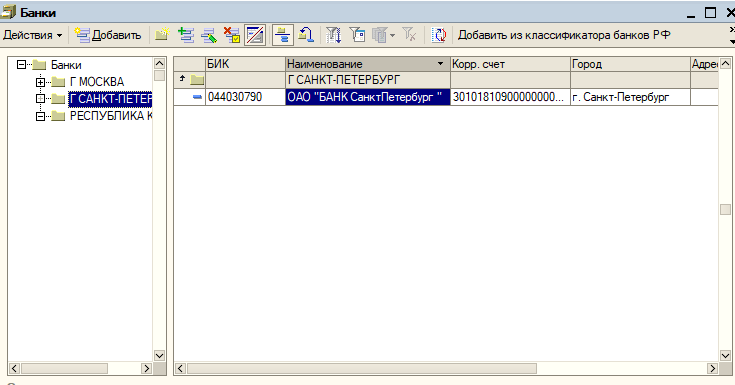735x385 pixels.
Task: Click table horizontal scroll right arrow
Action: tap(712, 369)
